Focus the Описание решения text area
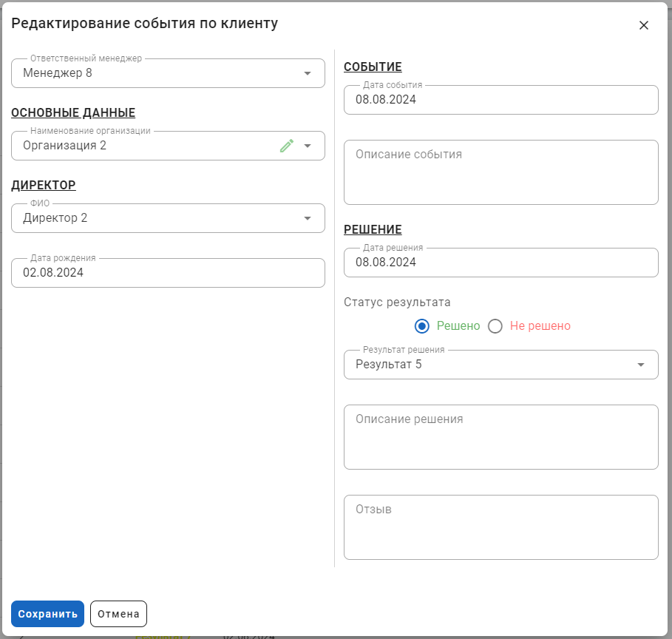Viewport: 672px width, 639px height. (500, 437)
